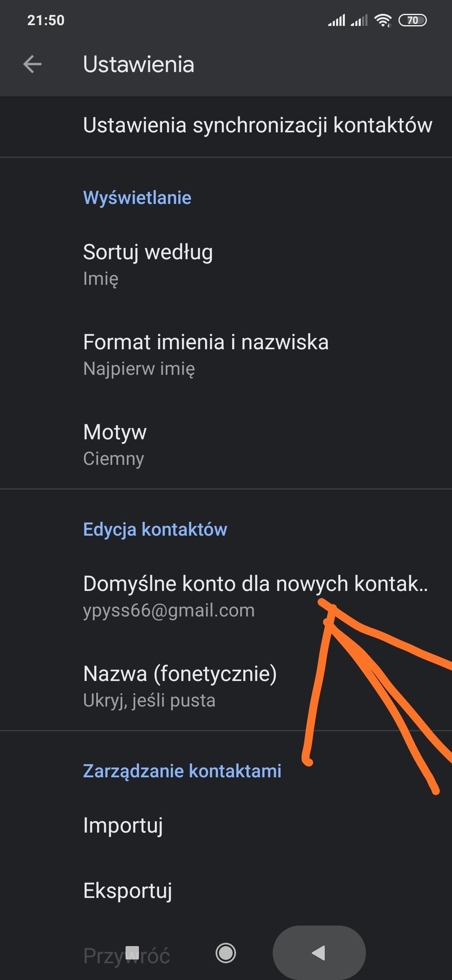Tap Eksportuj to export contacts
The width and height of the screenshot is (452, 980).
[x=128, y=891]
